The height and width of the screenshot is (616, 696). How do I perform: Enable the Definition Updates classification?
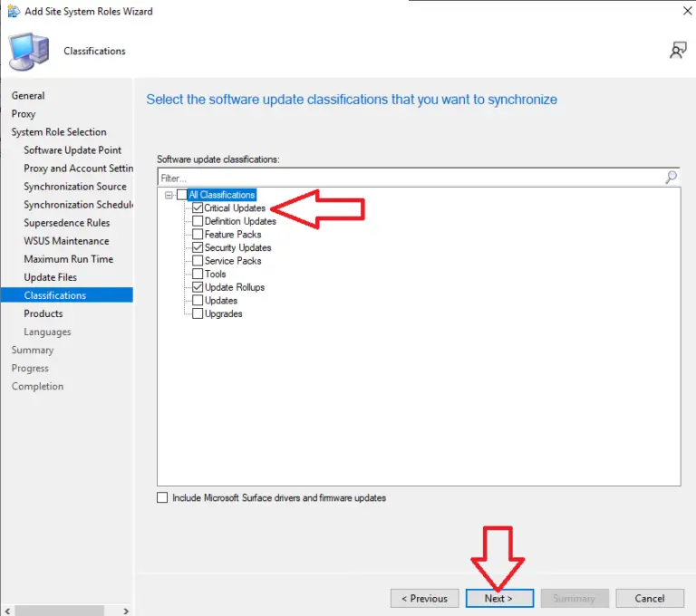(198, 221)
